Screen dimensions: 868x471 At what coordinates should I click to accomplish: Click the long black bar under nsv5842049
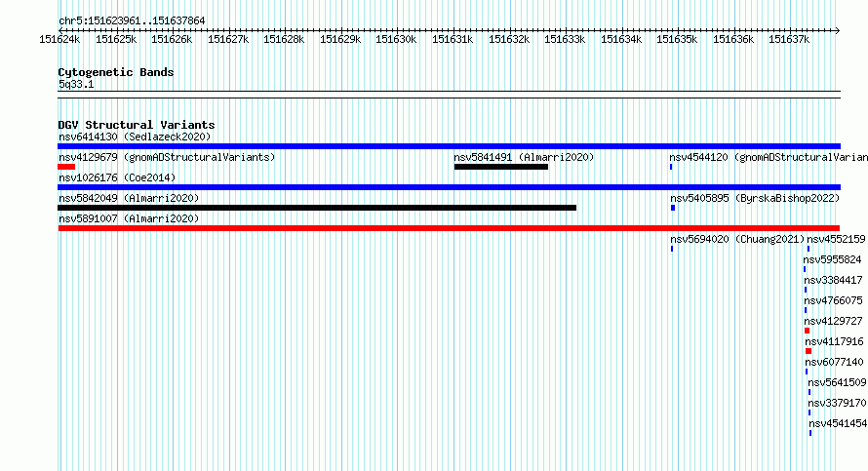pos(317,208)
